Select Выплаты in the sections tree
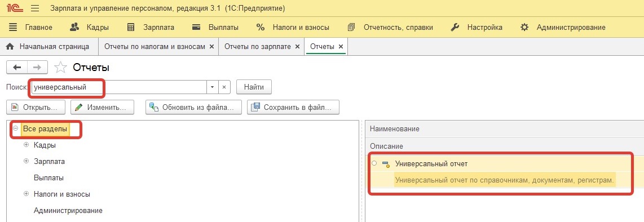The height and width of the screenshot is (222, 644). pos(48,178)
